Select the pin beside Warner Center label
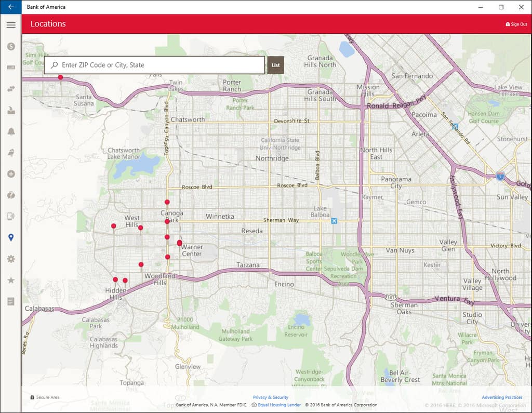 [x=179, y=243]
